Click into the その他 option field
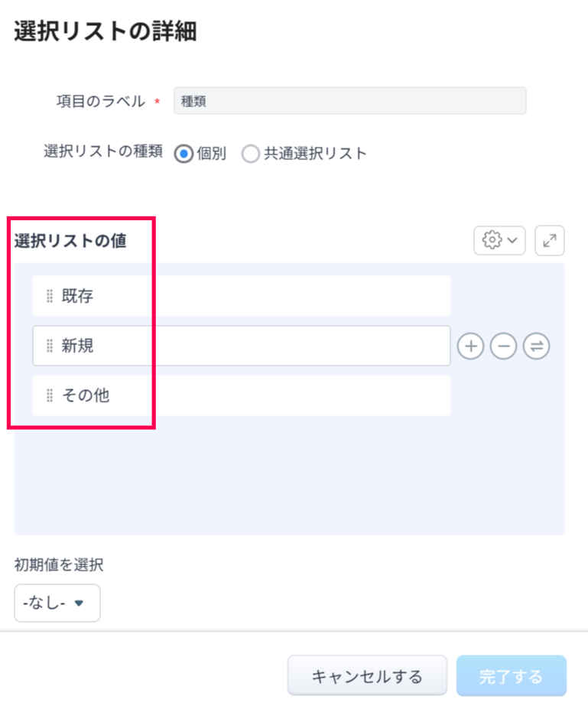This screenshot has width=588, height=709. 252,395
